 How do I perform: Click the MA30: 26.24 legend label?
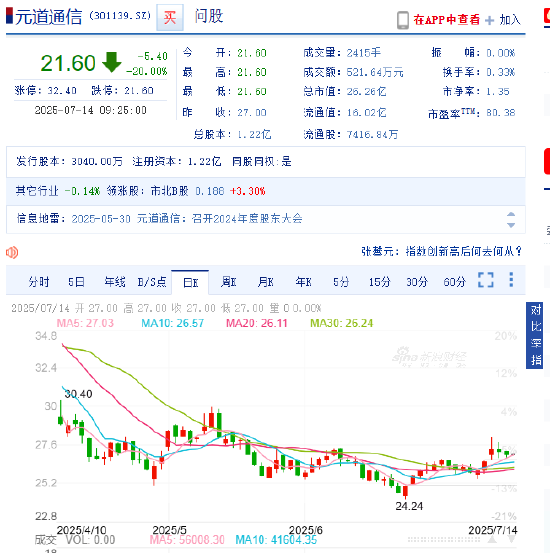[342, 323]
